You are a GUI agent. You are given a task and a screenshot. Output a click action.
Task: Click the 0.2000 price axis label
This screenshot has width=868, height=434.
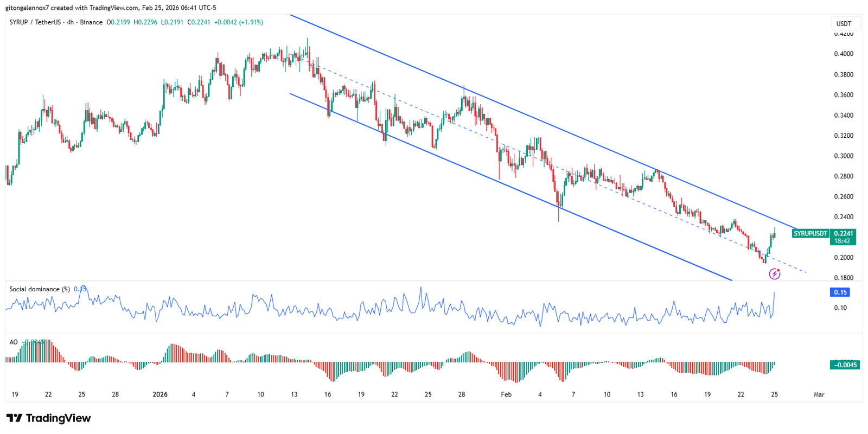[843, 258]
